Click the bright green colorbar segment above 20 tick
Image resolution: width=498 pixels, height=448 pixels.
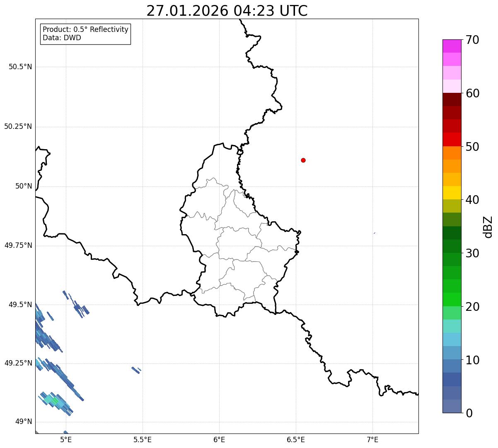(452, 299)
